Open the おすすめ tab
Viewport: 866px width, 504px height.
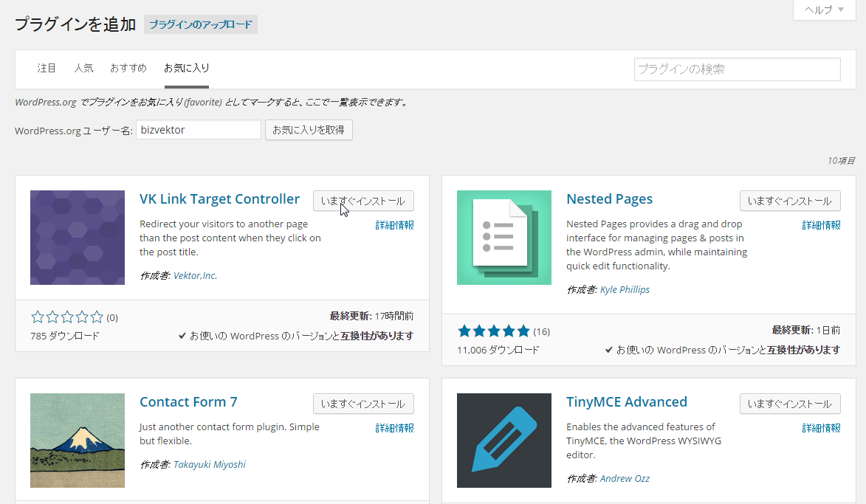[128, 68]
